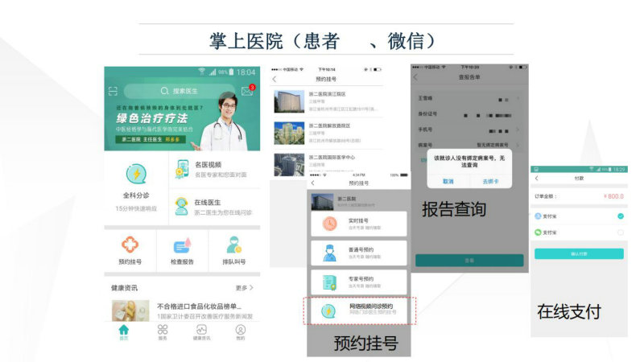Open the 排队叫号 icon

click(234, 245)
